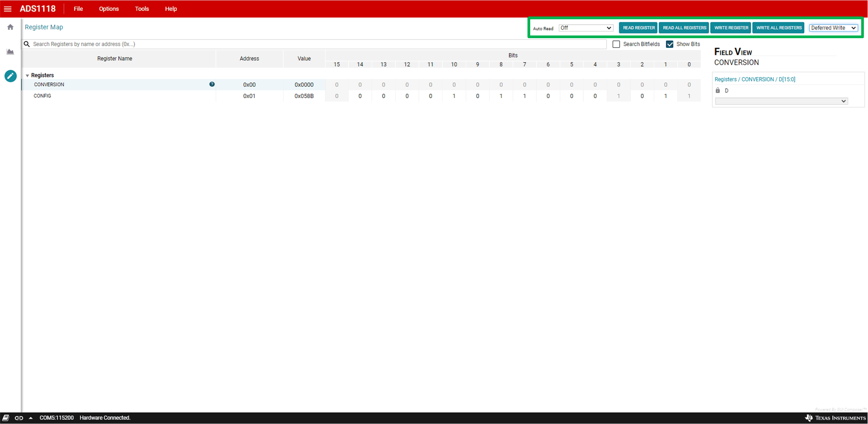This screenshot has width=868, height=424.
Task: Click the register search input field
Action: [312, 44]
